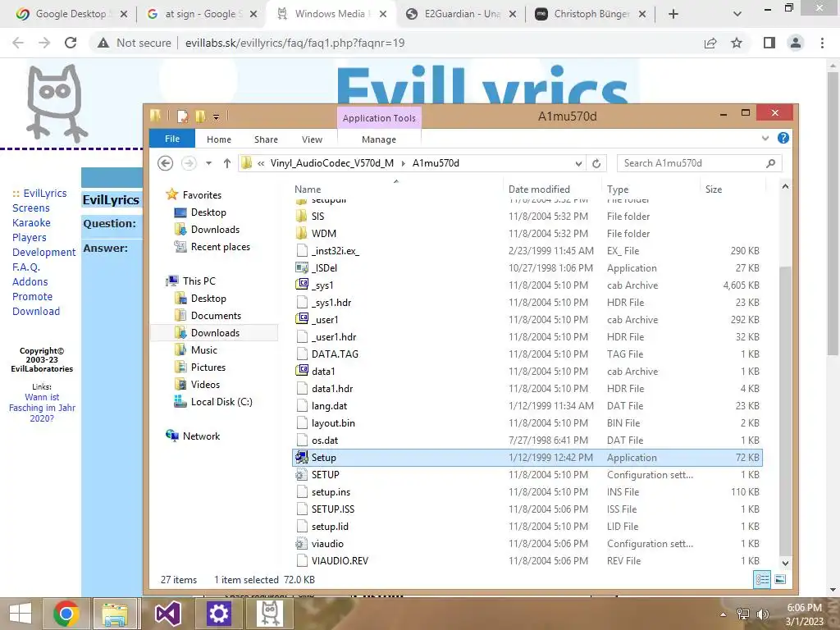Screen dimensions: 840x630
Task: Open the Share ribbon tab
Action: coord(267,139)
